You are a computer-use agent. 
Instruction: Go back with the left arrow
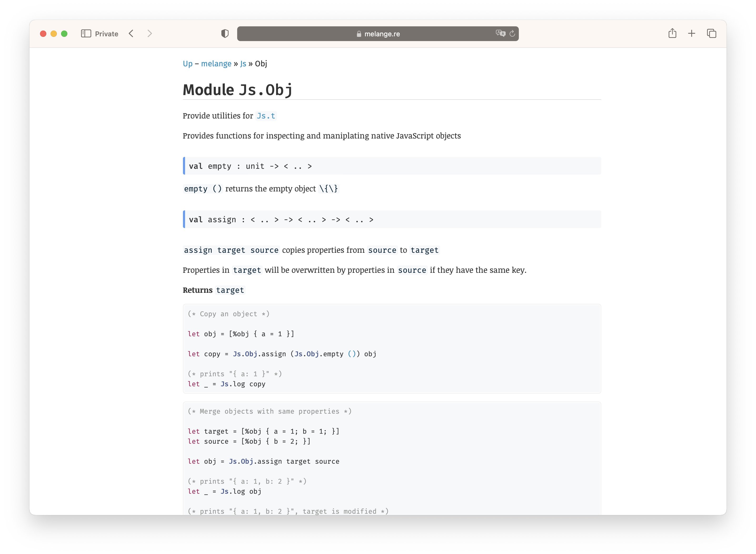[131, 33]
